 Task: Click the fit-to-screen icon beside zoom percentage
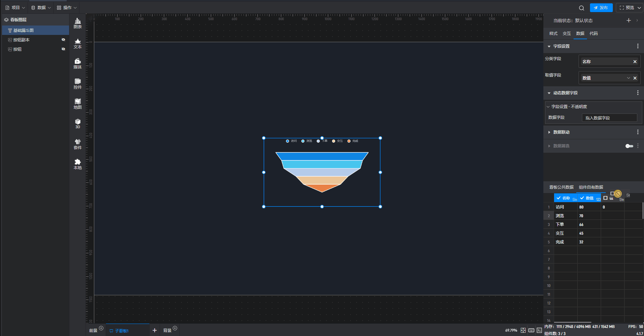tap(523, 330)
